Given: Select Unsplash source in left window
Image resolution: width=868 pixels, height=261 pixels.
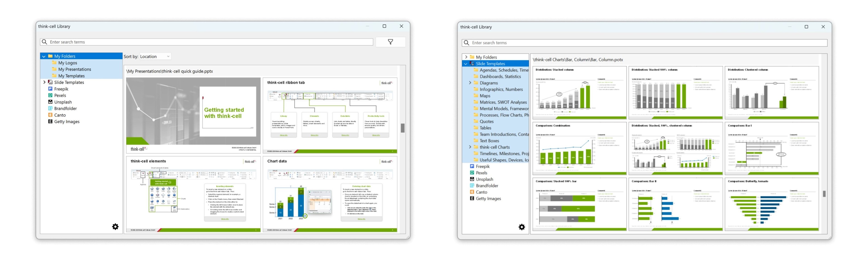Looking at the screenshot, I should pyautogui.click(x=63, y=102).
